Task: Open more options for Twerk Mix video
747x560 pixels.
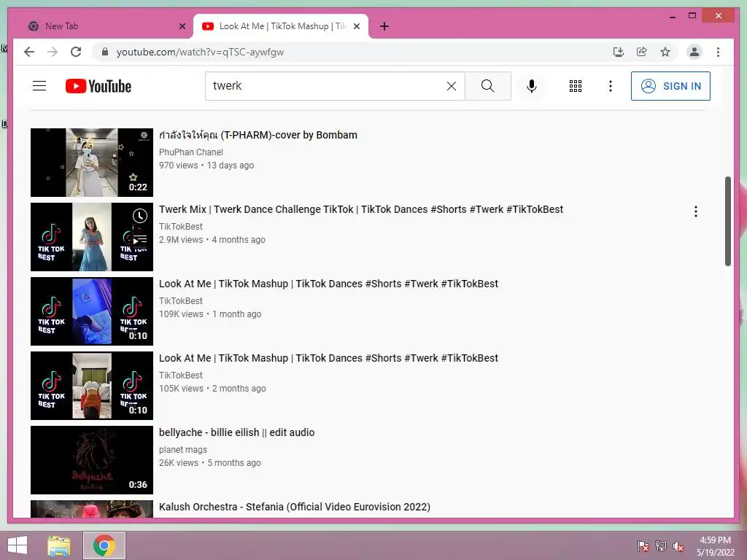Action: (x=695, y=211)
